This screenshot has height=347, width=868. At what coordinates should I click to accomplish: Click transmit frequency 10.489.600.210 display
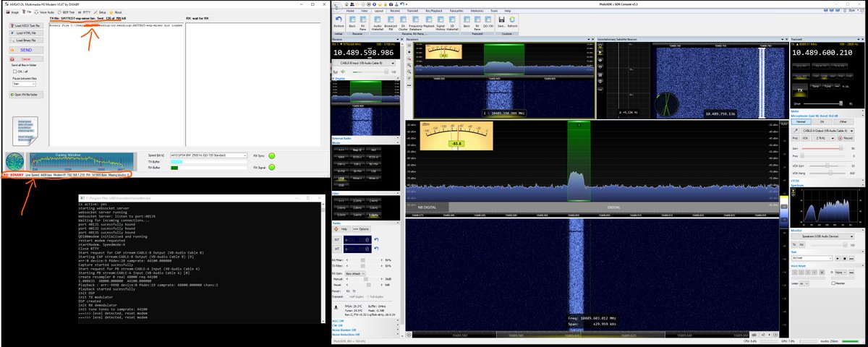pyautogui.click(x=822, y=53)
